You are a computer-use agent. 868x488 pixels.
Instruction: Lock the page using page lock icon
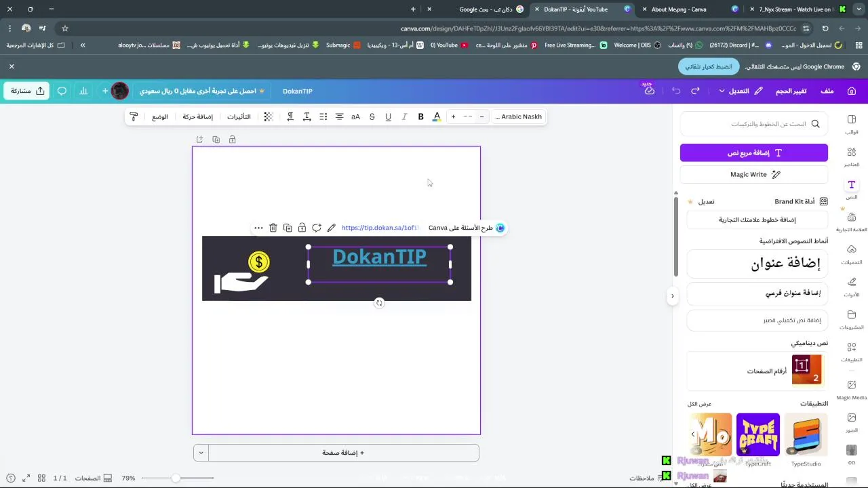click(232, 140)
